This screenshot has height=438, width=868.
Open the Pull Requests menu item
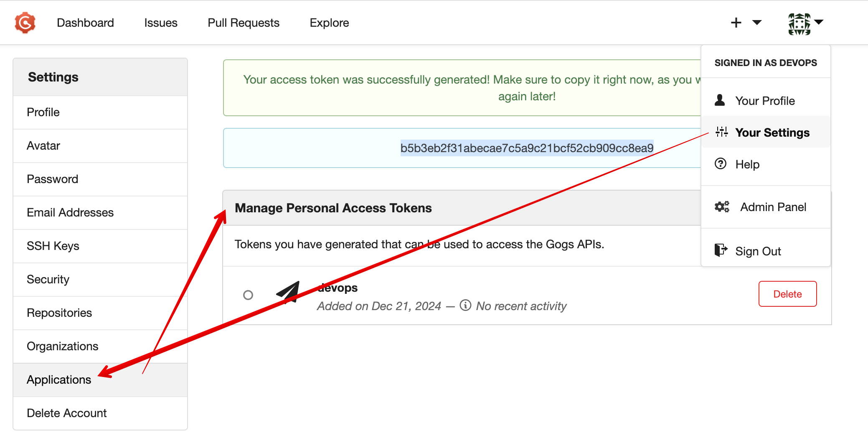pos(244,23)
